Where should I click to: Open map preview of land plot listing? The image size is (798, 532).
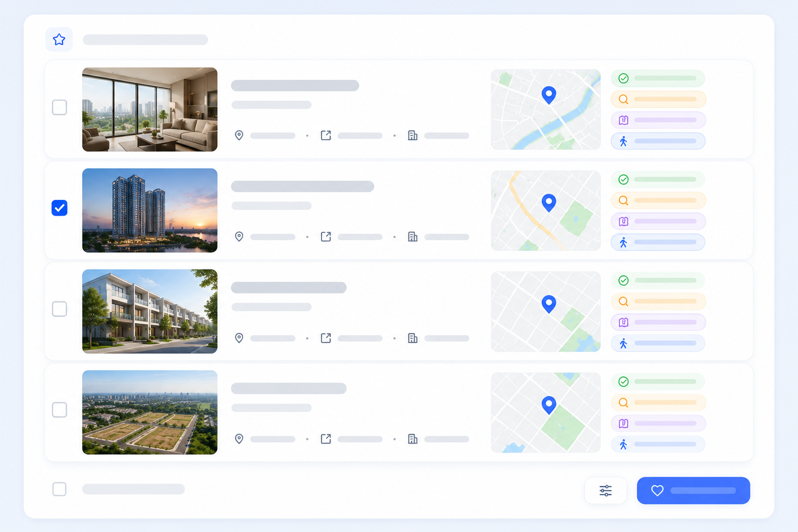tap(546, 413)
